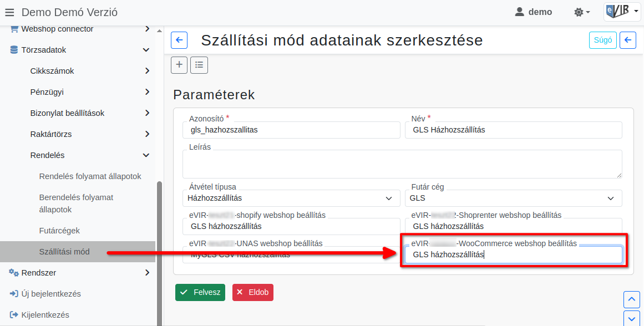This screenshot has height=326, width=644.
Task: Open the settings gear dropdown
Action: point(581,12)
